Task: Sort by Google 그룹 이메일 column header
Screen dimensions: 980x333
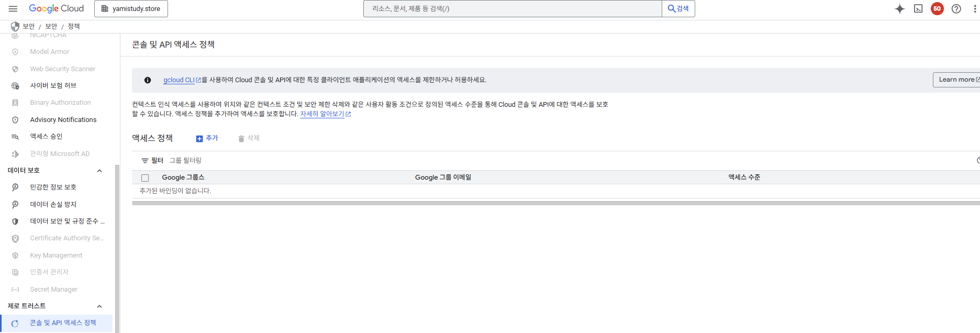Action: pos(443,177)
